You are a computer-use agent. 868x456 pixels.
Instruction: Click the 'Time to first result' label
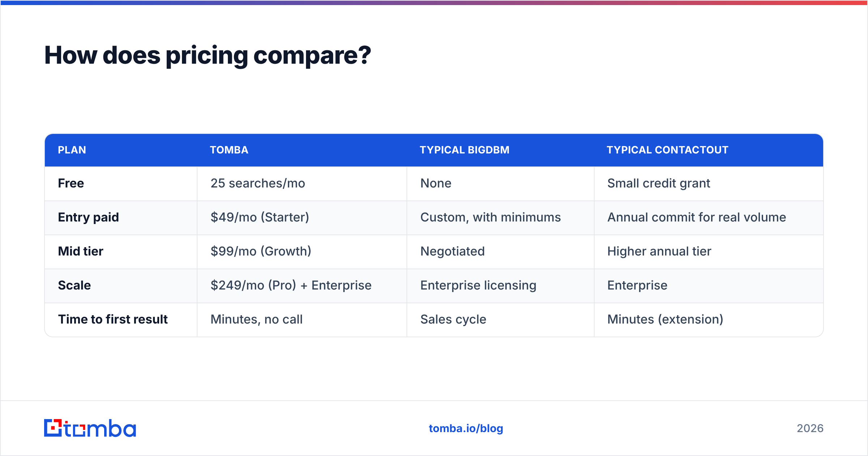click(x=112, y=319)
